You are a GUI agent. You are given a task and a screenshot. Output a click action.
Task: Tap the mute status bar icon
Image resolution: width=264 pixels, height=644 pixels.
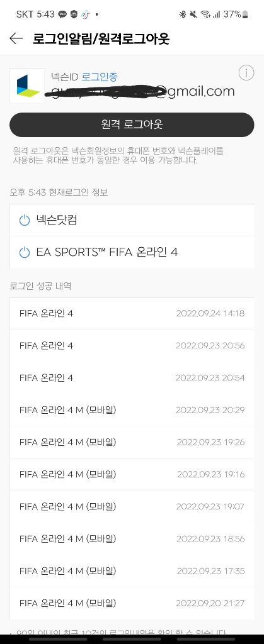tap(193, 14)
